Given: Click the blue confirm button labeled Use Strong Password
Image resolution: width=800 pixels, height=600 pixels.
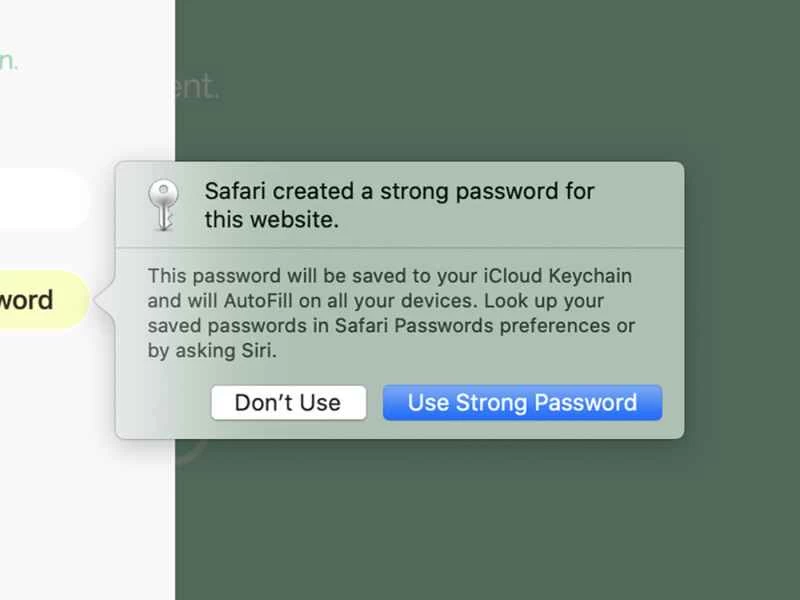Looking at the screenshot, I should tap(522, 402).
